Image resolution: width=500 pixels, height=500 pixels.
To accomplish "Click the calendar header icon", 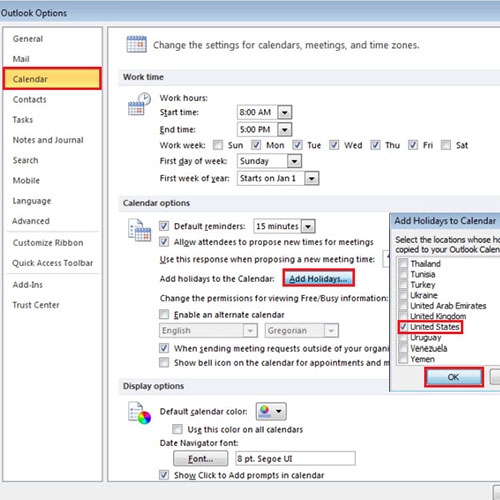I will 136,44.
